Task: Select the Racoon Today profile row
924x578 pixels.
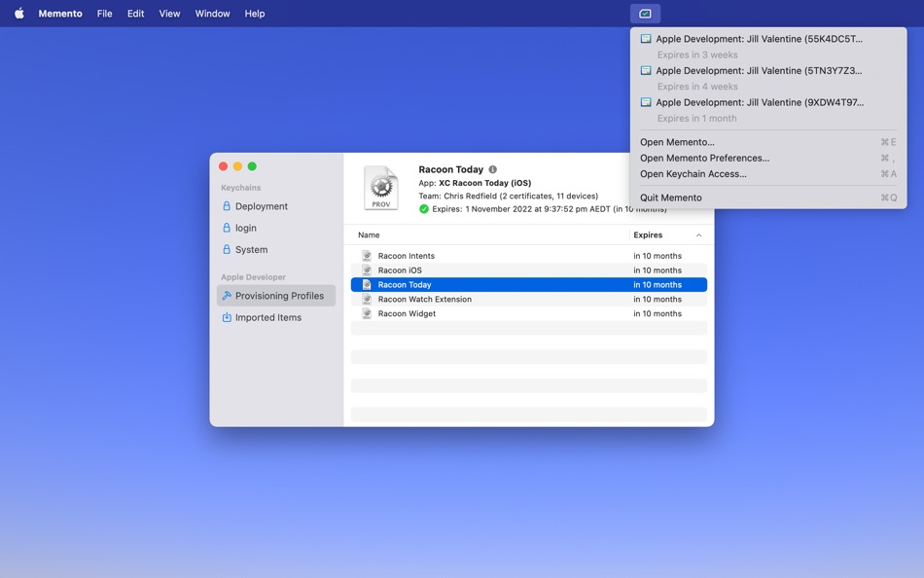Action: pyautogui.click(x=528, y=284)
